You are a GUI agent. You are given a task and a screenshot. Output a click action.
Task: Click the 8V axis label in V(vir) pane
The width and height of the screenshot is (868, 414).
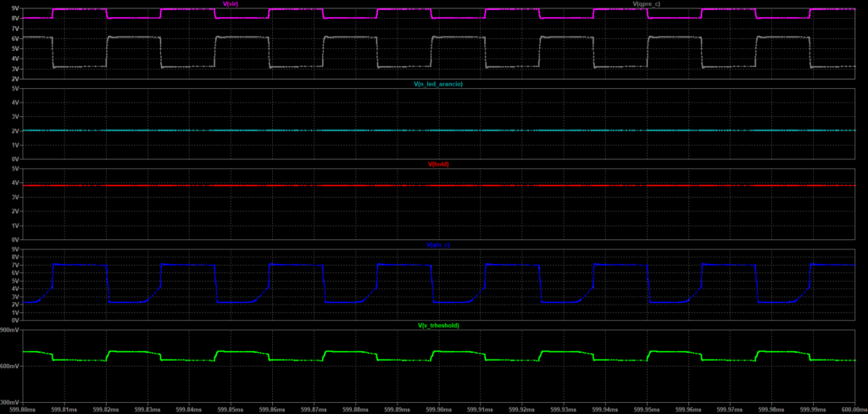pos(15,19)
